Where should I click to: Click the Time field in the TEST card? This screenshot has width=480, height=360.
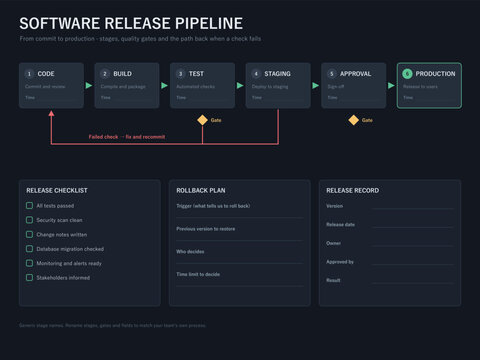pyautogui.click(x=203, y=98)
